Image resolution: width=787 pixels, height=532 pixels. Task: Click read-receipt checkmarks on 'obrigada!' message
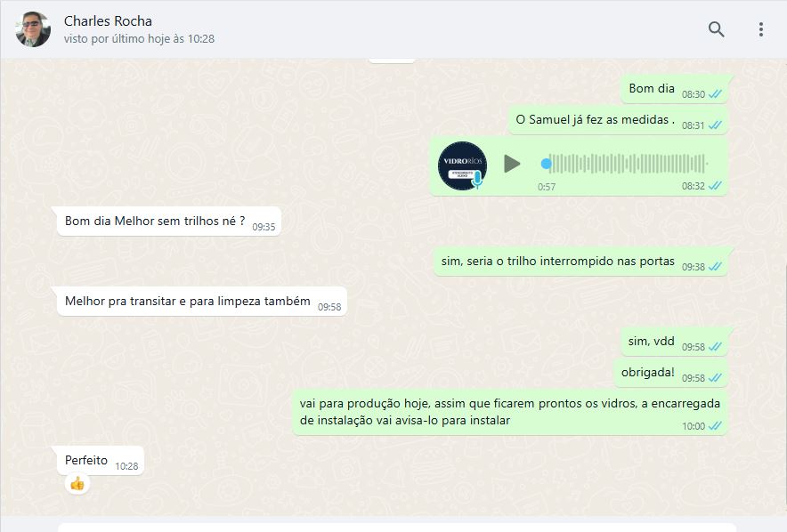pos(715,377)
